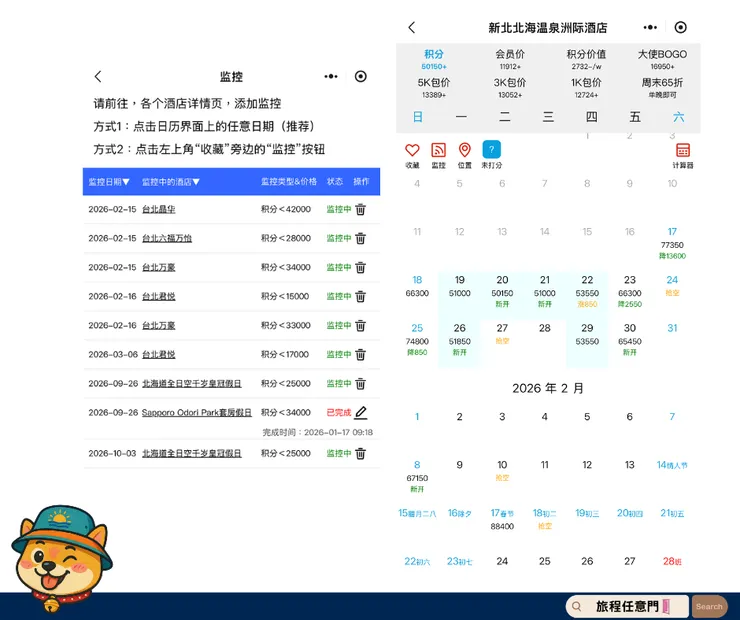Click the 已完成 status text
The height and width of the screenshot is (620, 740).
(x=338, y=413)
